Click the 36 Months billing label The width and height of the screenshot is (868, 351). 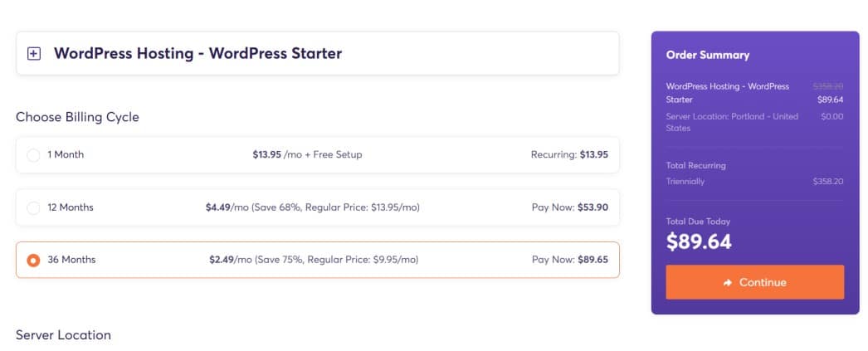click(71, 260)
